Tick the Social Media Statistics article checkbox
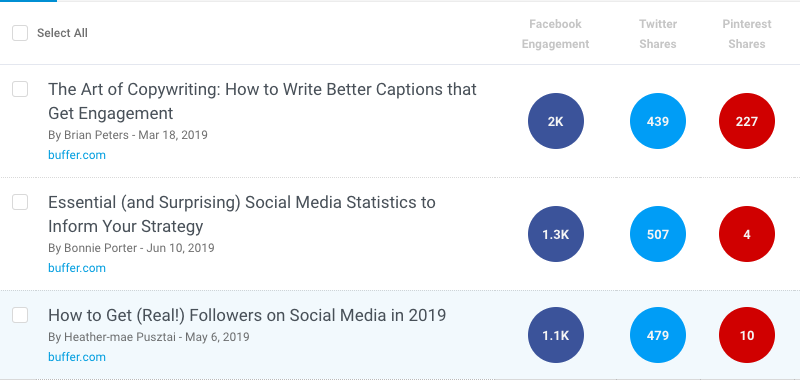Viewport: 800px width, 383px height. (20, 202)
